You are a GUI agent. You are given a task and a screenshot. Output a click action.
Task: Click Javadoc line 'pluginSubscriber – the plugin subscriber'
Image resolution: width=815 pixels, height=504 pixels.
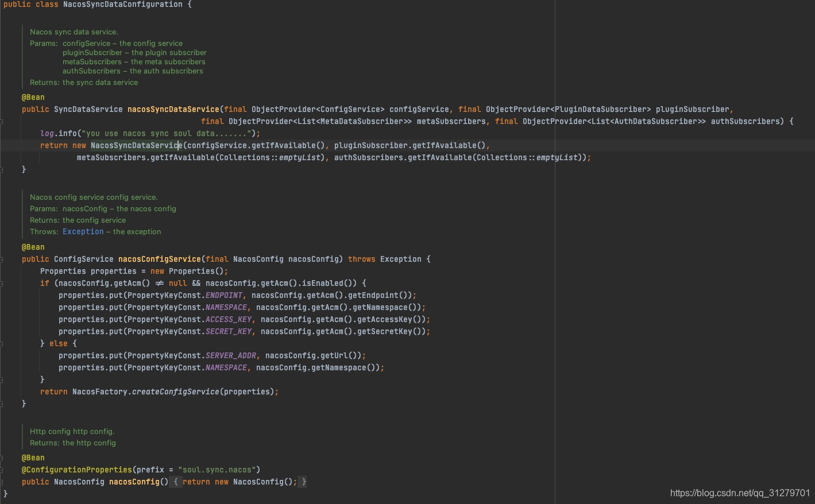(134, 52)
